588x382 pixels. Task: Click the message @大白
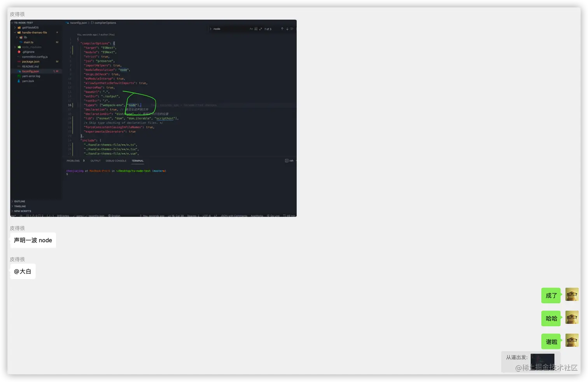pos(23,271)
